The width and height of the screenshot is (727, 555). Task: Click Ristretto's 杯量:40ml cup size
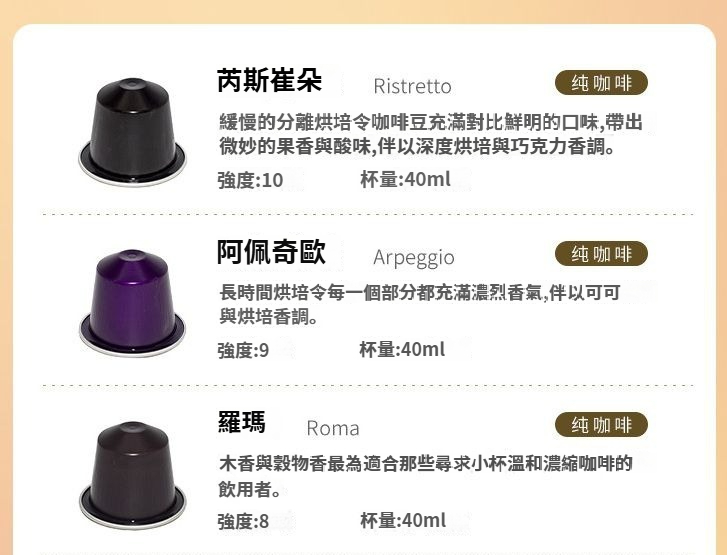click(x=405, y=179)
